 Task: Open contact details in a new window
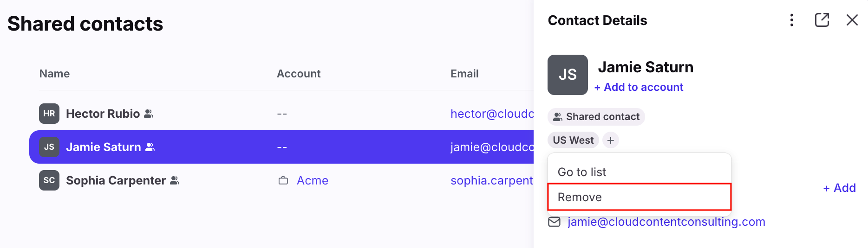click(822, 20)
